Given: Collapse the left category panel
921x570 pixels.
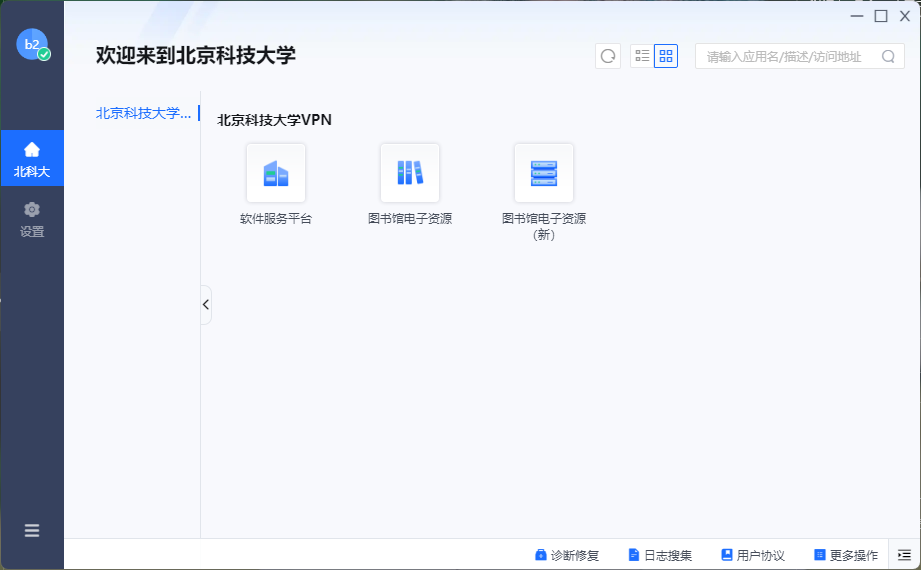Looking at the screenshot, I should click(206, 305).
